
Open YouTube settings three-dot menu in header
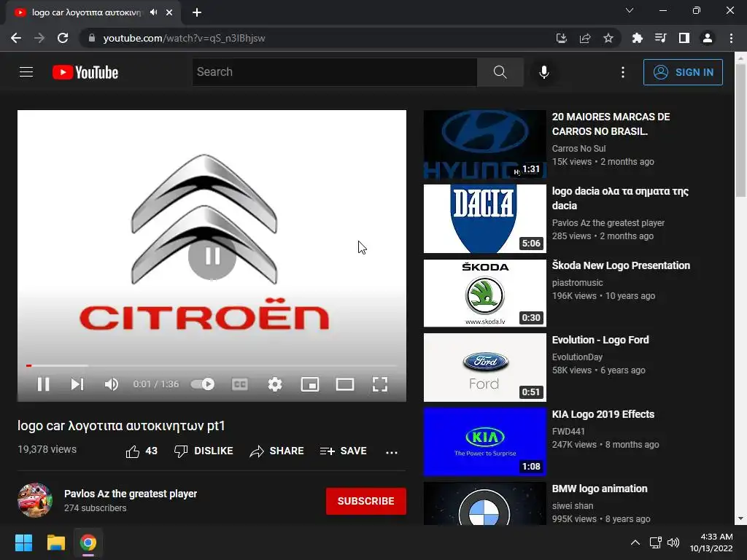click(x=623, y=72)
